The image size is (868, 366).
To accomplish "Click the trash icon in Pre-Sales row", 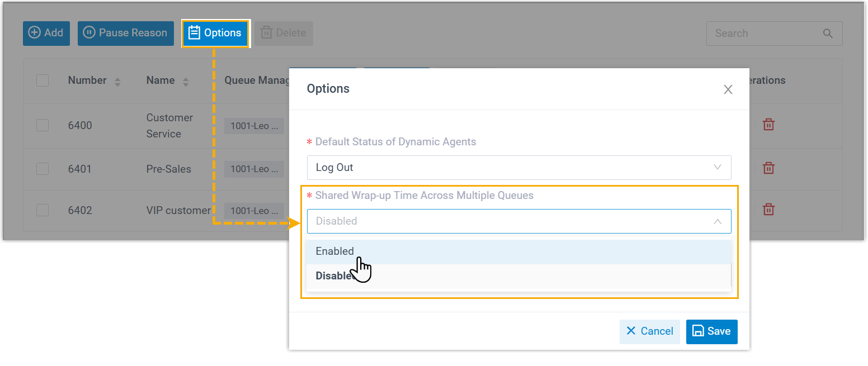I will pos(769,168).
